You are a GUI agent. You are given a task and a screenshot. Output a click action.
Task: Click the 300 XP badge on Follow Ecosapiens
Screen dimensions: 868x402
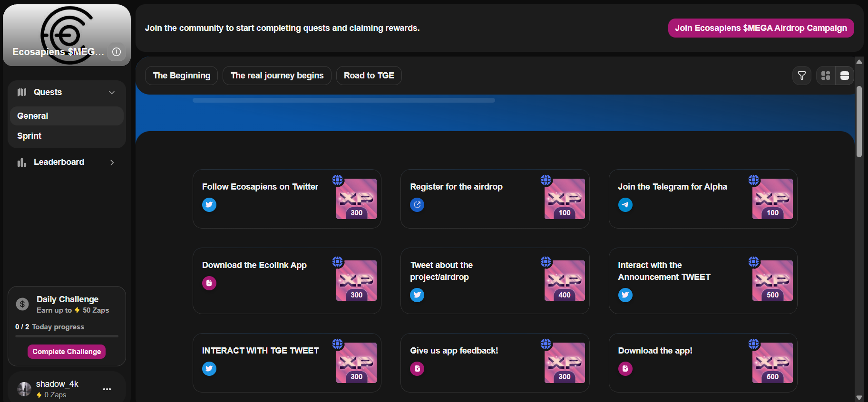pyautogui.click(x=356, y=199)
